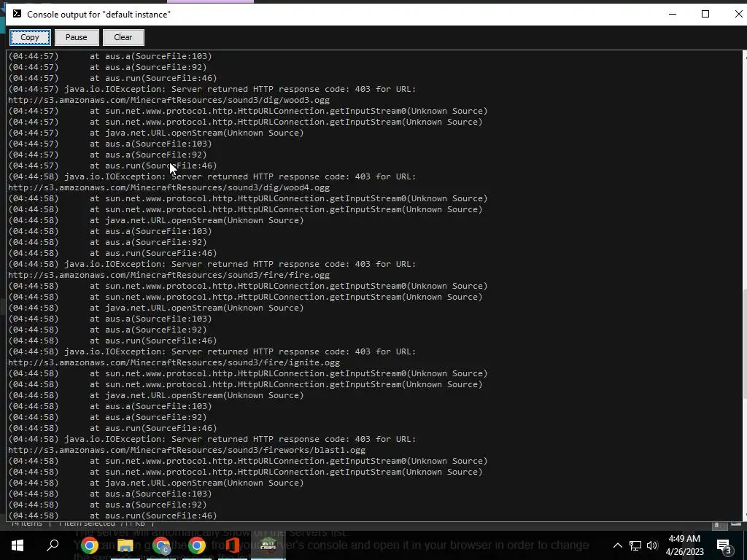Click first 04:44:57 IOException 403 line

[x=212, y=89]
